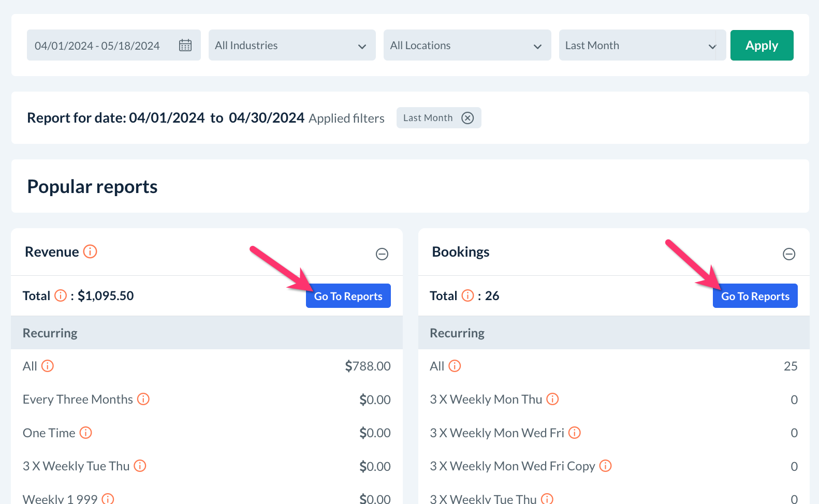Select the Revenue total $1,095.50

(106, 296)
